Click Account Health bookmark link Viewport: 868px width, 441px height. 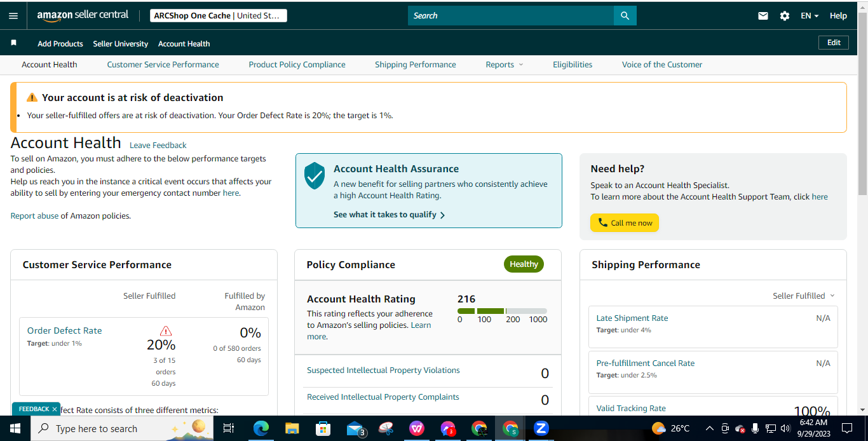click(184, 44)
